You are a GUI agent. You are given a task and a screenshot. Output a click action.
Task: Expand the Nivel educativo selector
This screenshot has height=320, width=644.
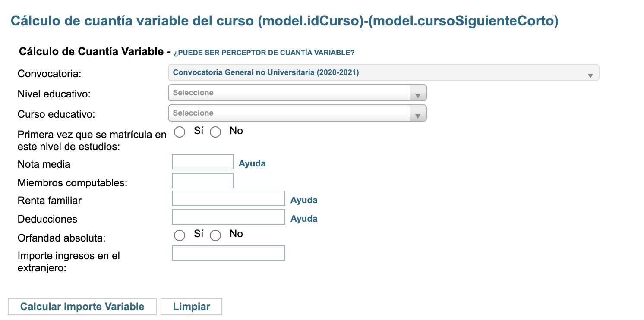coord(297,92)
